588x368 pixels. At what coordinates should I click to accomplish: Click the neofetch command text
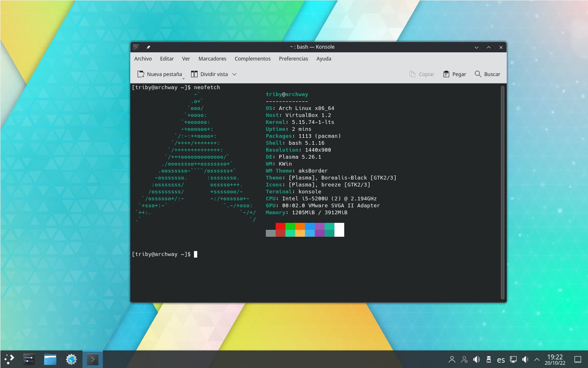[207, 88]
